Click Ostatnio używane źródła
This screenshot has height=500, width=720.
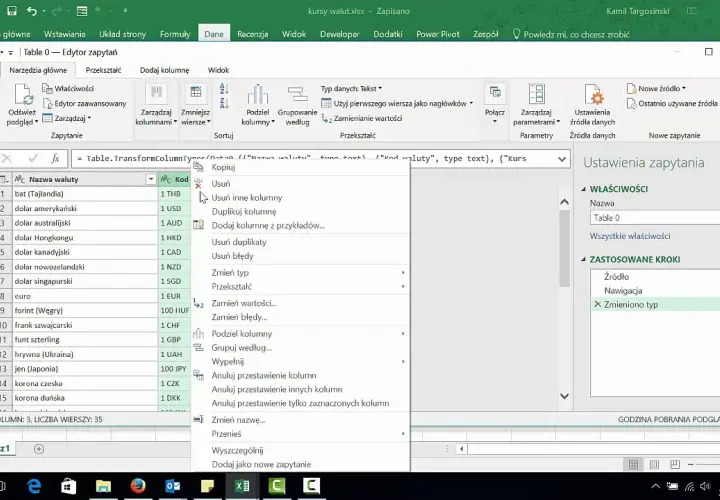(x=672, y=104)
